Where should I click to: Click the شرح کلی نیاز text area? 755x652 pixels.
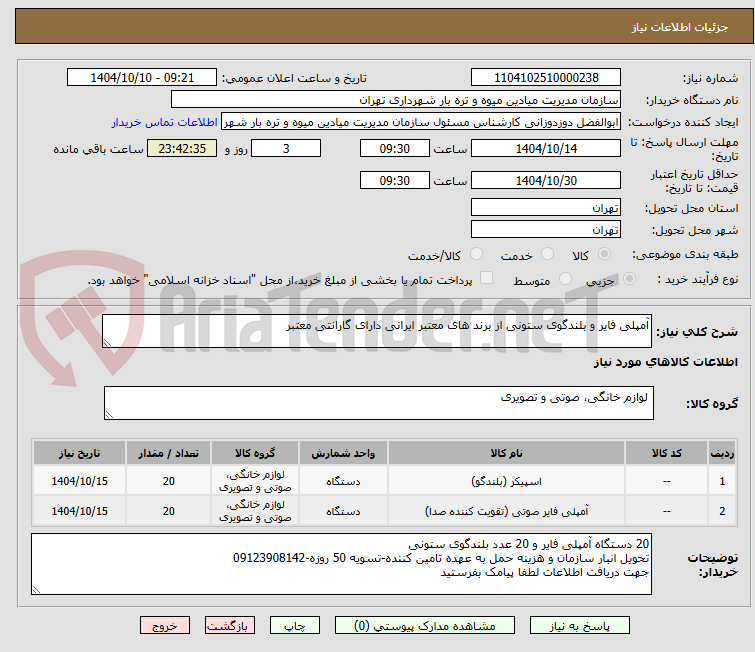tap(377, 331)
